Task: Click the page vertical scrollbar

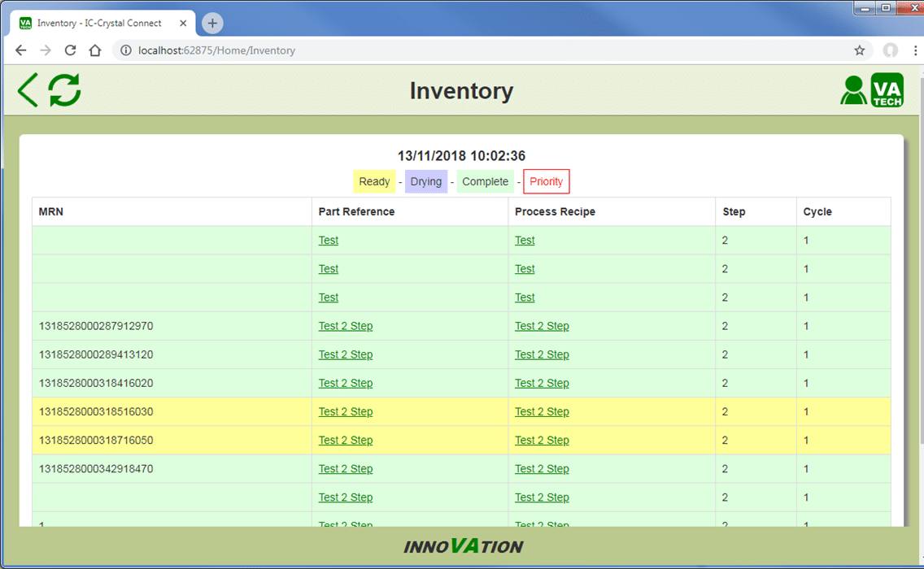Action: 917,325
